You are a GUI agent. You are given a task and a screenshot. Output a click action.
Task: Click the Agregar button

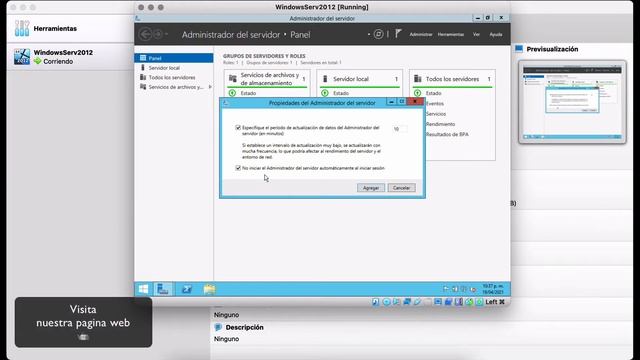tap(371, 188)
